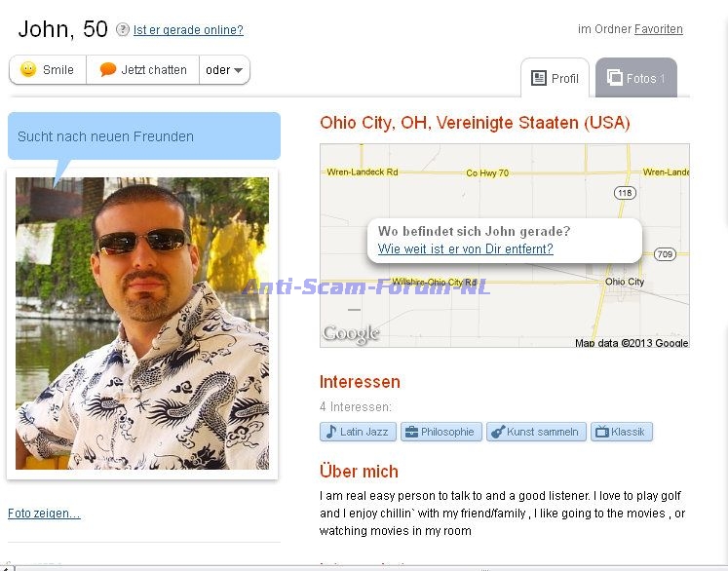
Task: Open the Favoriten folder link
Action: [659, 29]
